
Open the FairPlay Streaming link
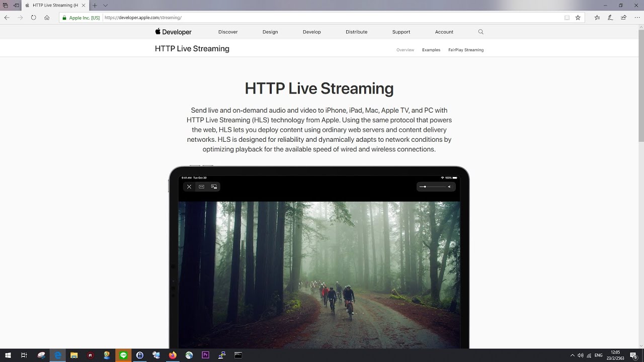click(x=466, y=50)
